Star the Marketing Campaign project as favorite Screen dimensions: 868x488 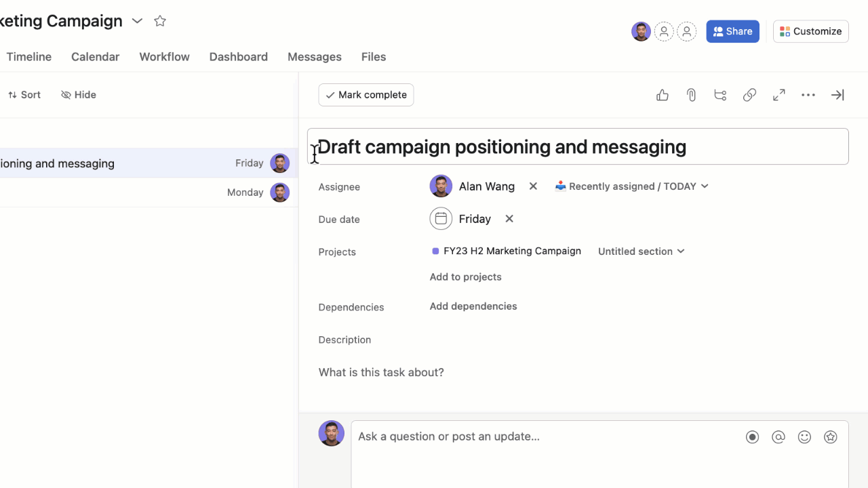[160, 21]
